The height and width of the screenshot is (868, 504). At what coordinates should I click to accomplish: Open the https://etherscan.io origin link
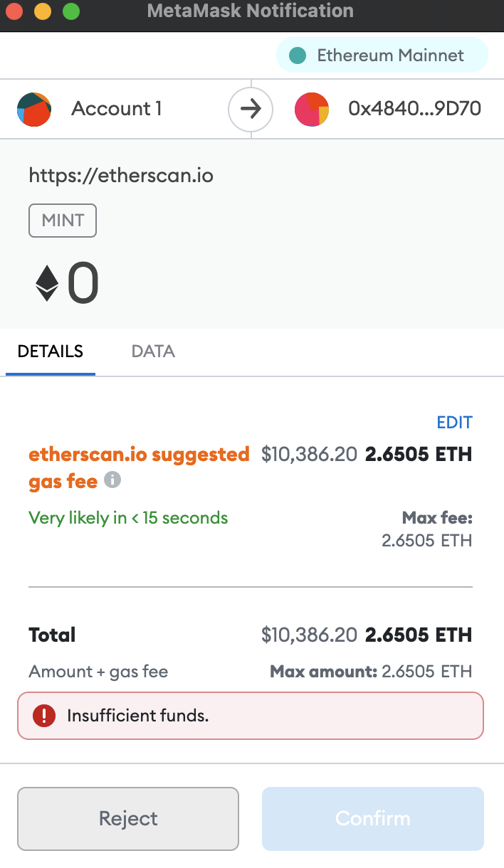coord(121,175)
